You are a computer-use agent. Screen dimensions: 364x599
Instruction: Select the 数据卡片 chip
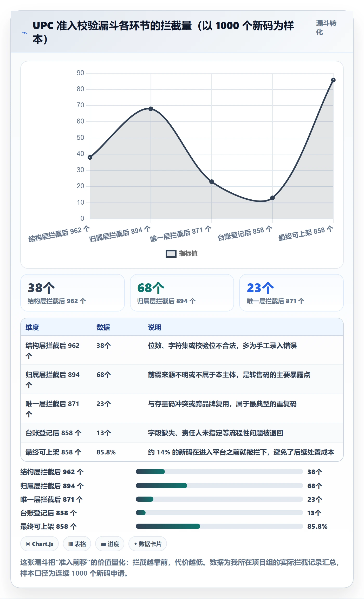pos(148,544)
